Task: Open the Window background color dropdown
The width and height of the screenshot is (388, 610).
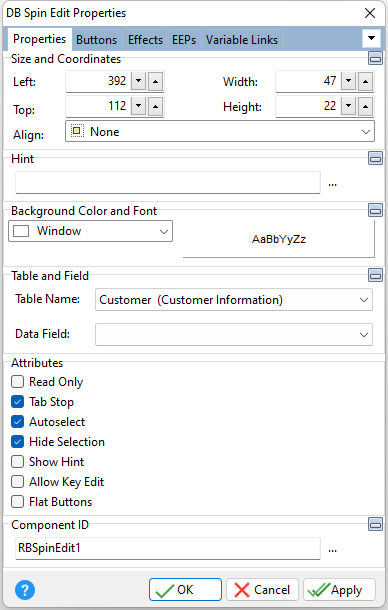Action: (x=90, y=231)
